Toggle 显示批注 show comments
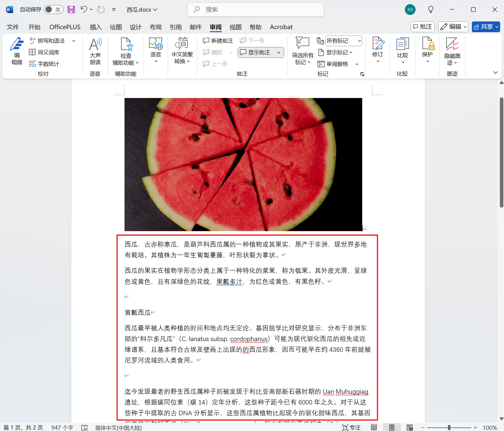Screen dimensions: 504x431 pos(258,52)
